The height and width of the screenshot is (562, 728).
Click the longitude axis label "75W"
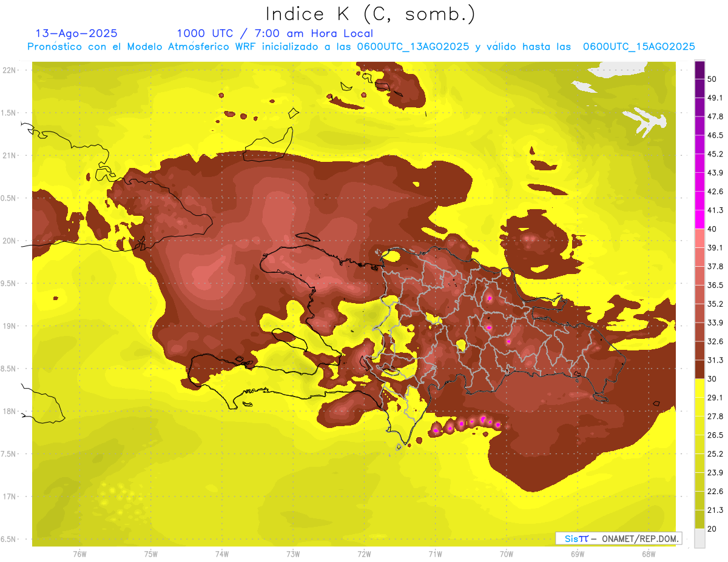tap(151, 554)
